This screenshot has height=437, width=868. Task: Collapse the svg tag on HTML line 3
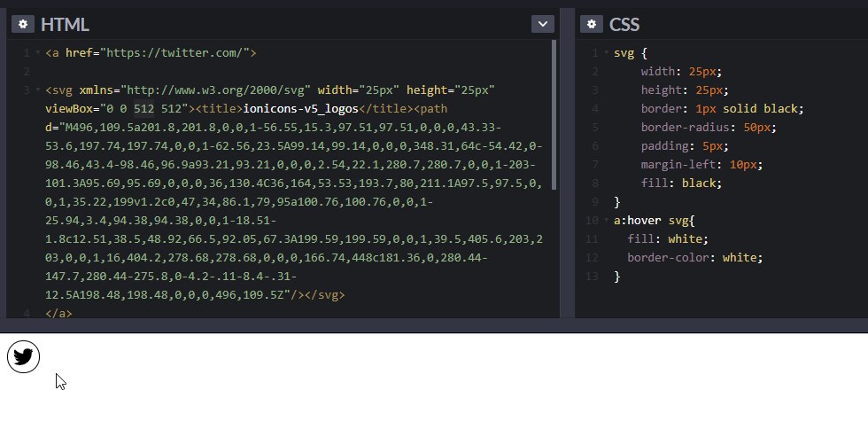(x=38, y=90)
